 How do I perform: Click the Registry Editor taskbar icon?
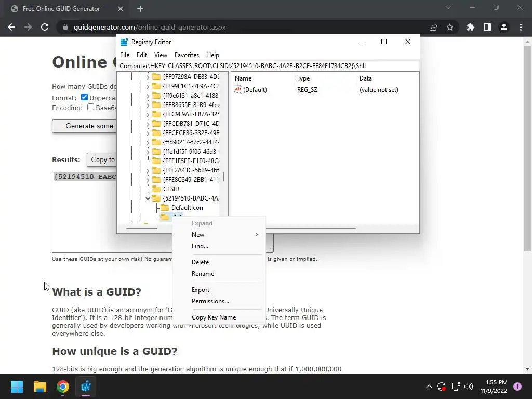tap(86, 387)
